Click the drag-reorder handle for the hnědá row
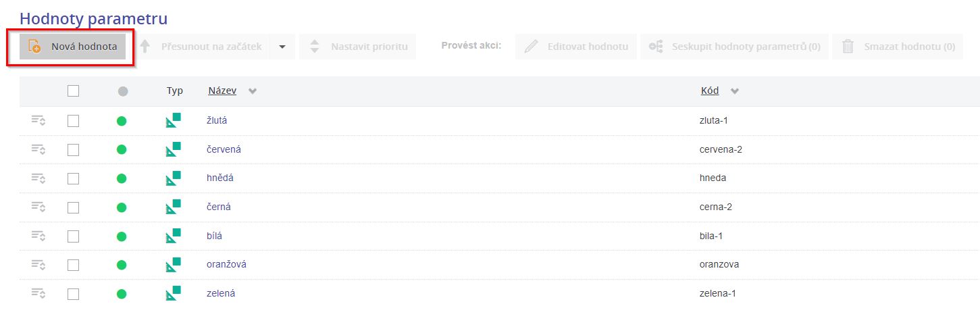Image resolution: width=980 pixels, height=329 pixels. tap(38, 178)
